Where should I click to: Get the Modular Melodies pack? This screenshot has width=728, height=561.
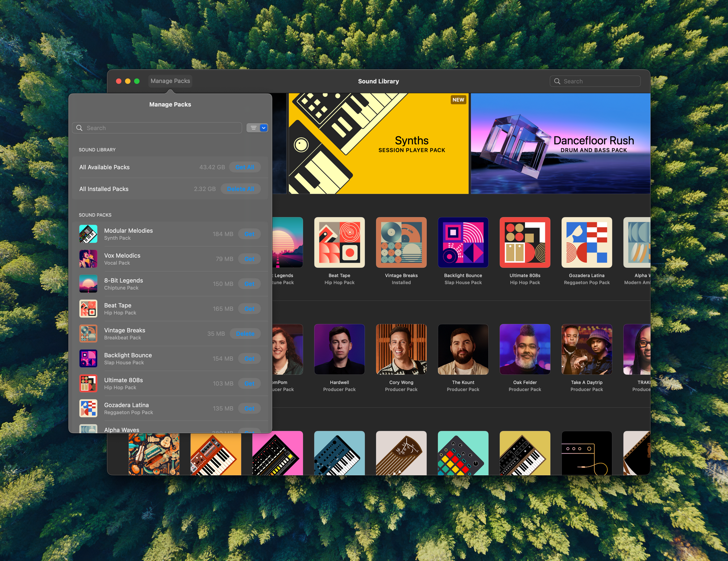coord(250,234)
